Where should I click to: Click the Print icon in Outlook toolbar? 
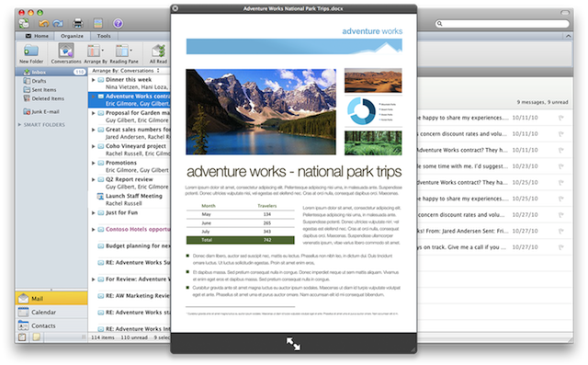78,23
